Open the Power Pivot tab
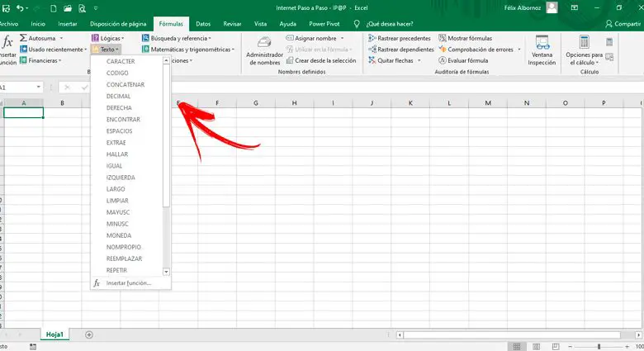 324,24
